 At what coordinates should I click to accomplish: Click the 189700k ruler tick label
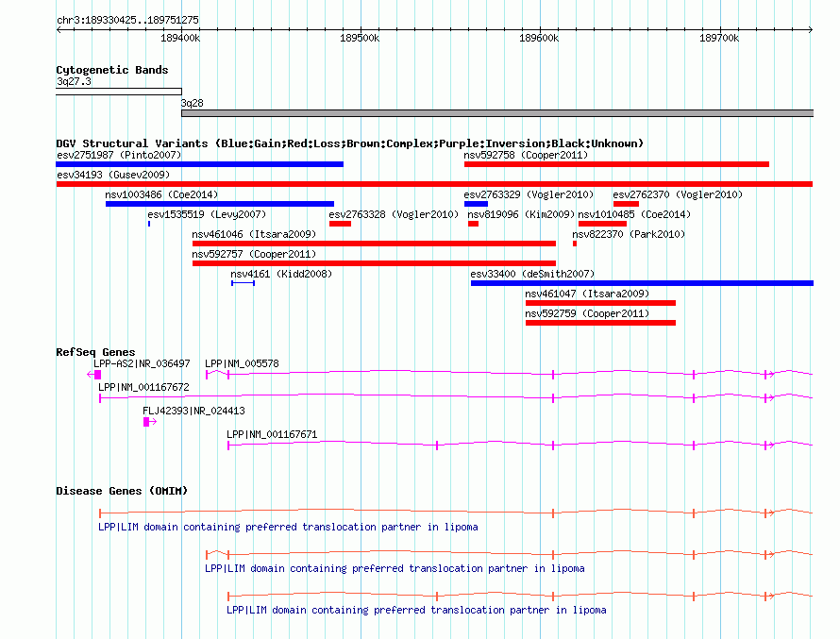point(719,38)
